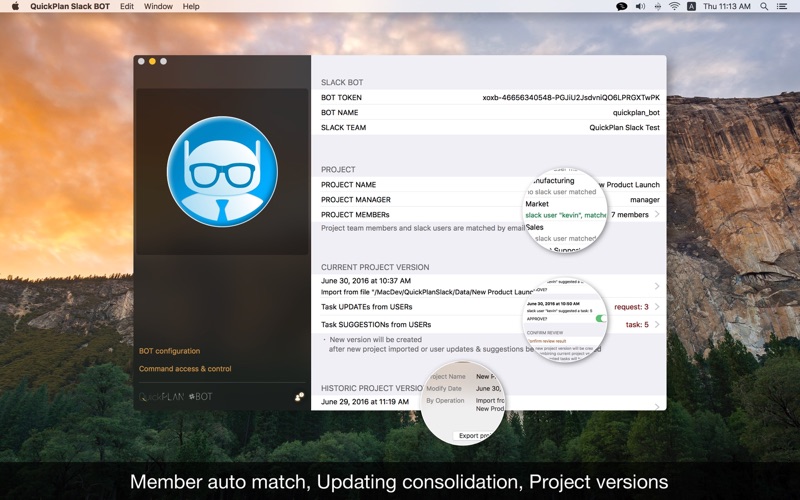Click the Wi-Fi status icon
800x500 pixels.
[x=674, y=6]
